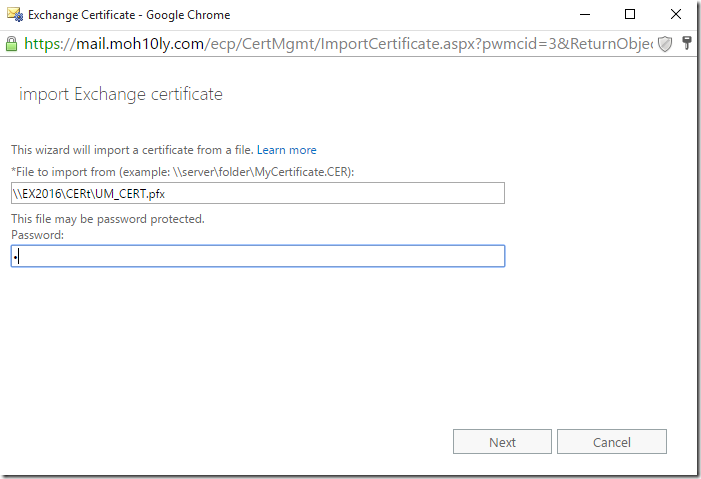Image resolution: width=701 pixels, height=479 pixels.
Task: Click the 'Password:' label
Action: tap(38, 235)
